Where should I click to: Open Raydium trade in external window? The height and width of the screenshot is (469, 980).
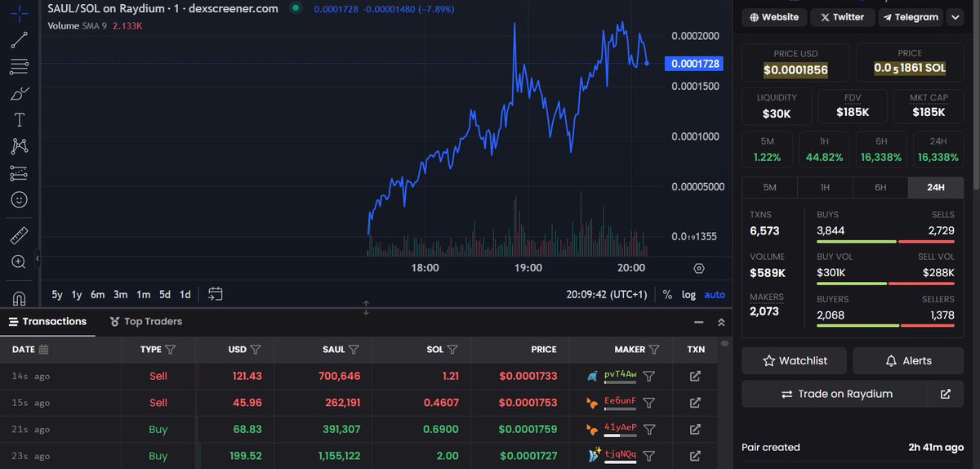(x=946, y=394)
